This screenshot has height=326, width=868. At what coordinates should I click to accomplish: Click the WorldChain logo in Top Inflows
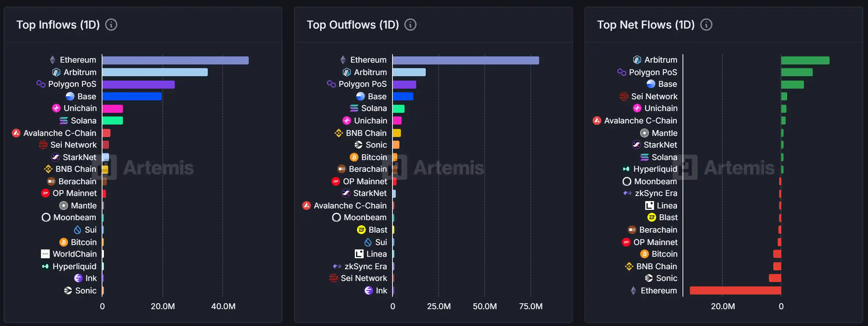point(45,254)
